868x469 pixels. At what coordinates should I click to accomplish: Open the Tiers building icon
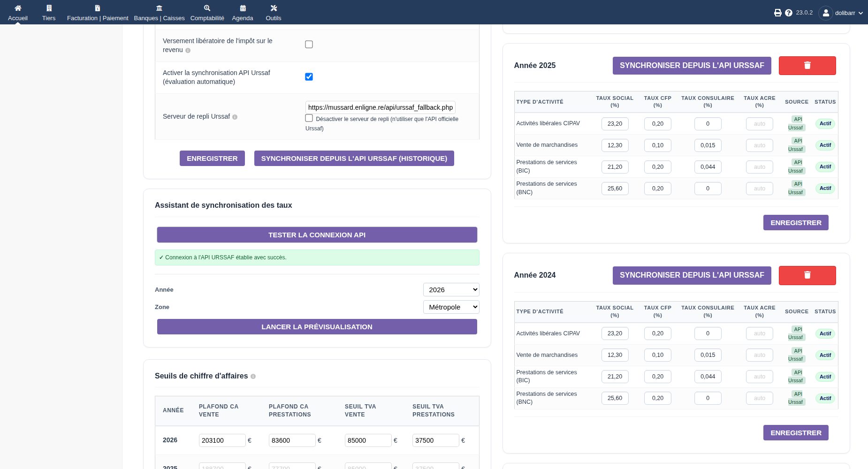[x=49, y=8]
